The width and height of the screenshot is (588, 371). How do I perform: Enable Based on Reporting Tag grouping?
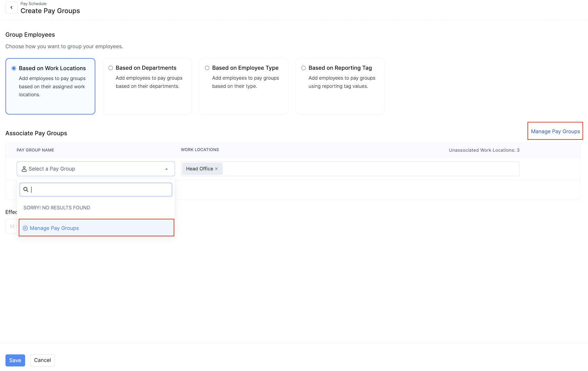click(303, 68)
